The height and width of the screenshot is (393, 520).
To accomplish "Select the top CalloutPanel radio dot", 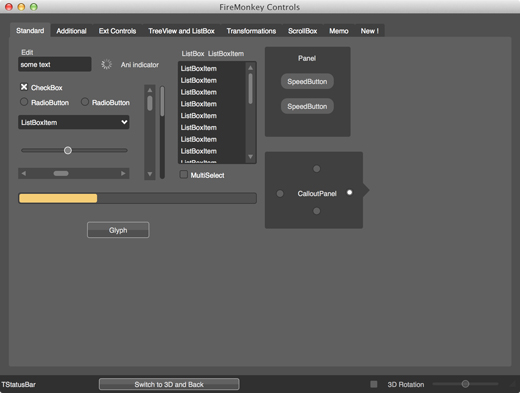I will (317, 169).
